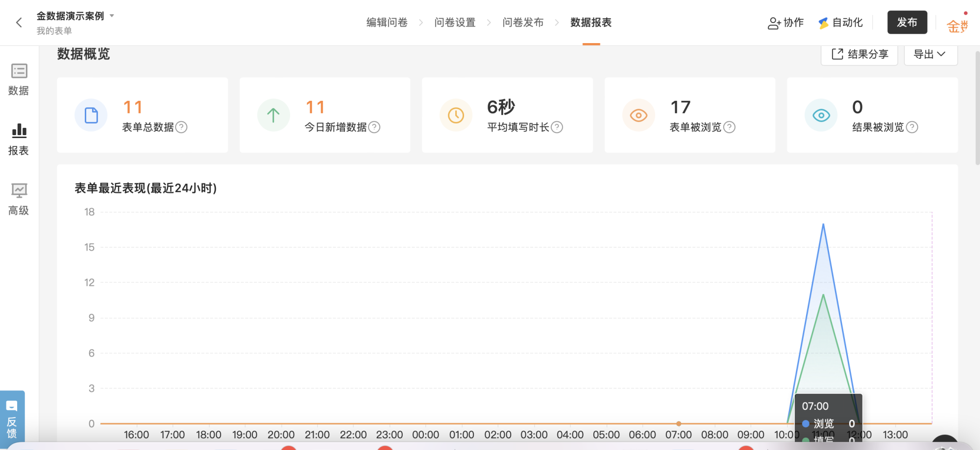Switch to the 编辑问卷 step
The height and width of the screenshot is (450, 980).
[x=387, y=23]
